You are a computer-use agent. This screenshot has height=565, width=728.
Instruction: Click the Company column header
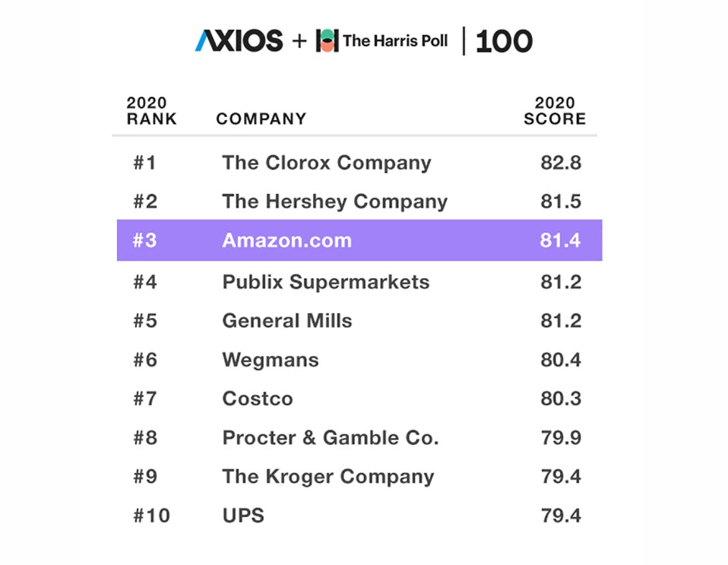pos(261,119)
